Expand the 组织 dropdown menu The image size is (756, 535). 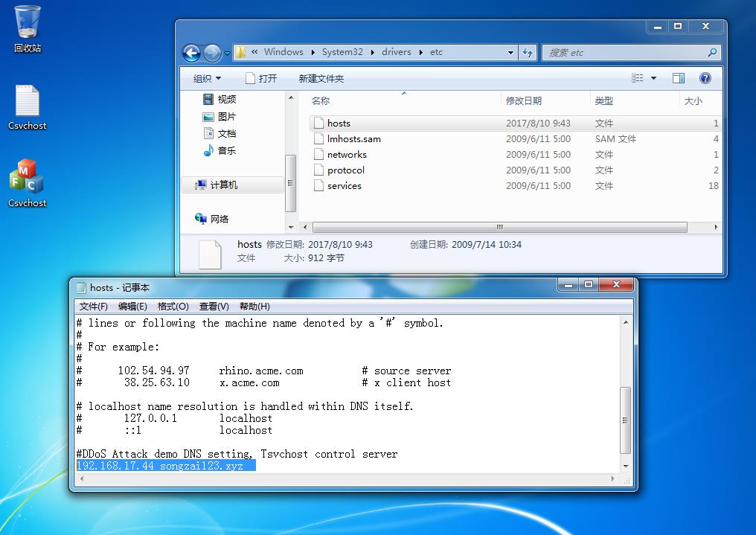207,78
